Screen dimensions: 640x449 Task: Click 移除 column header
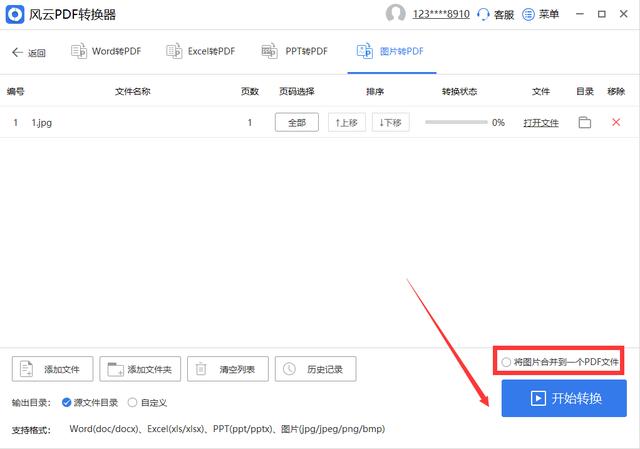616,91
